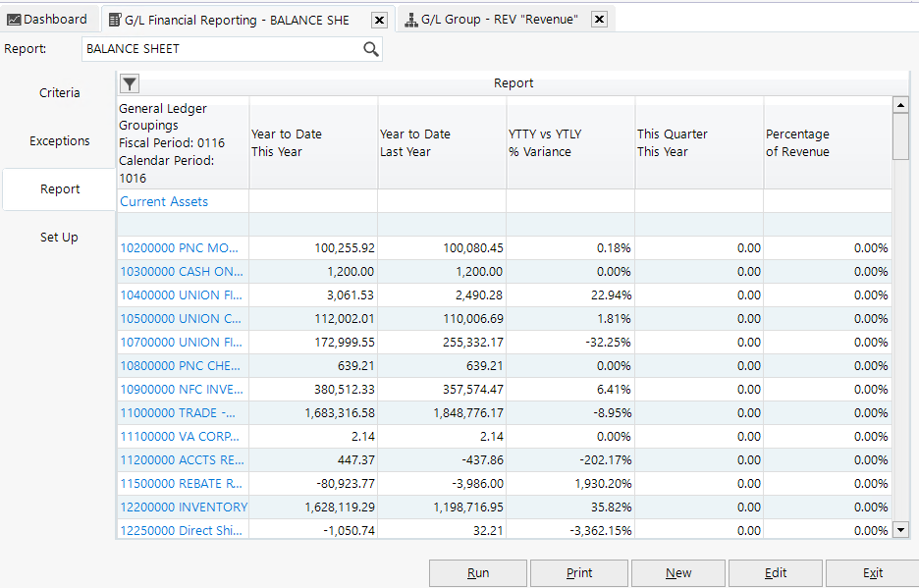Click the funnel filter icon above the report grid
919x588 pixels.
(129, 83)
